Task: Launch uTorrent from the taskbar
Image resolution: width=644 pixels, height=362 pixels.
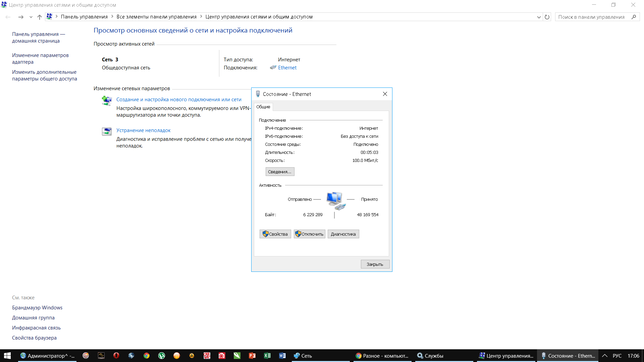Action: point(162,356)
